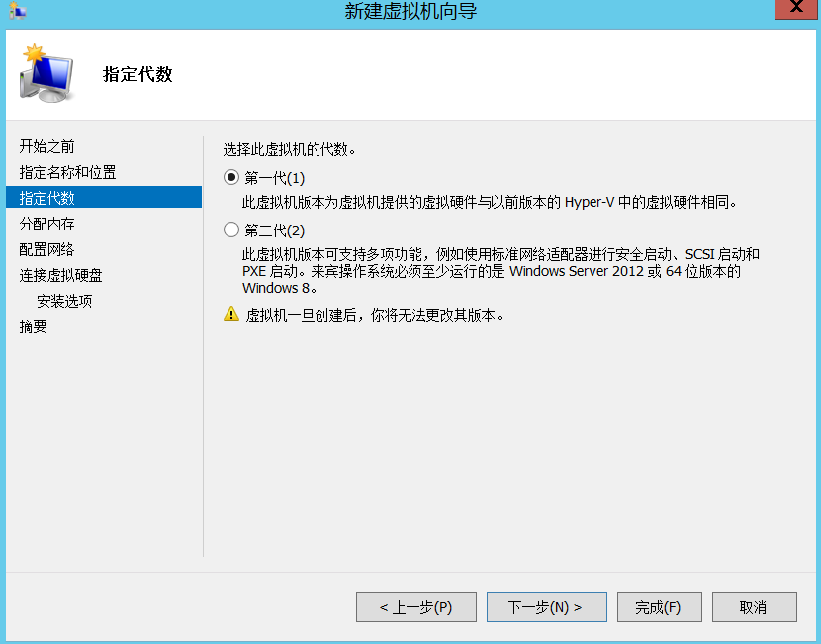
Task: Click the virtual machine computer icon in header
Action: 46,73
